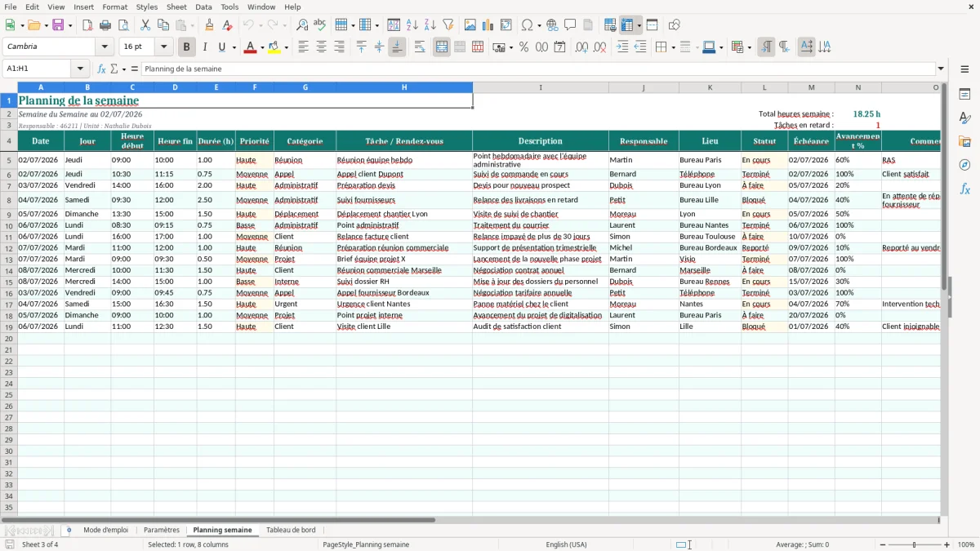Toggle Merge and Center Cells
This screenshot has height=551, width=980.
(442, 47)
